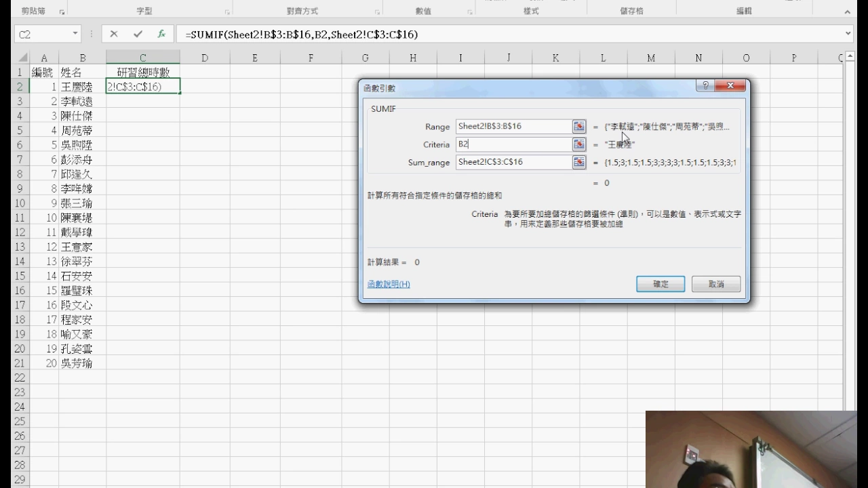This screenshot has height=488, width=868.
Task: Select cell containing 孔姿雲
Action: tap(83, 349)
